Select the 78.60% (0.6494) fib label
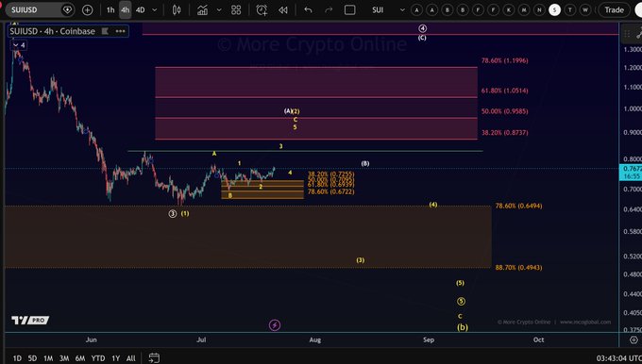 click(x=518, y=206)
